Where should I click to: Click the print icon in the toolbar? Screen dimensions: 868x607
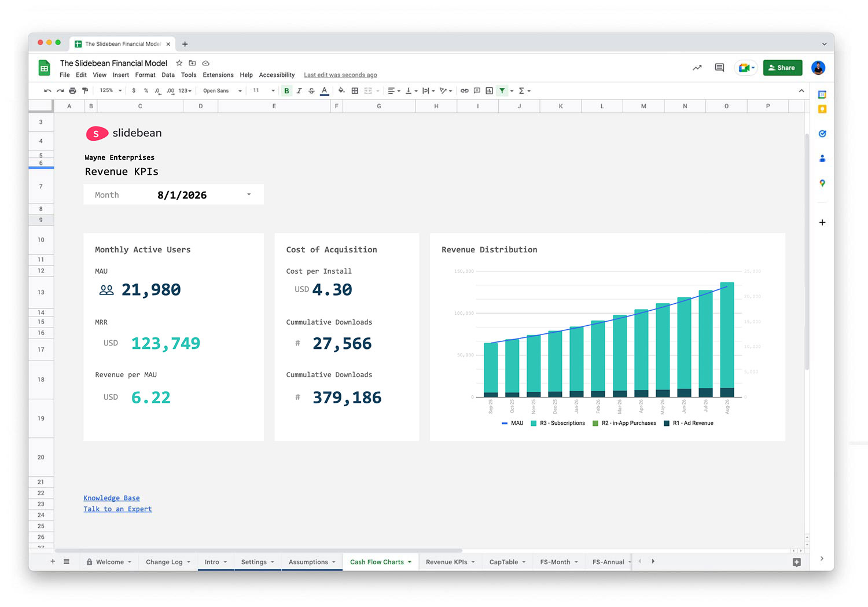point(72,91)
